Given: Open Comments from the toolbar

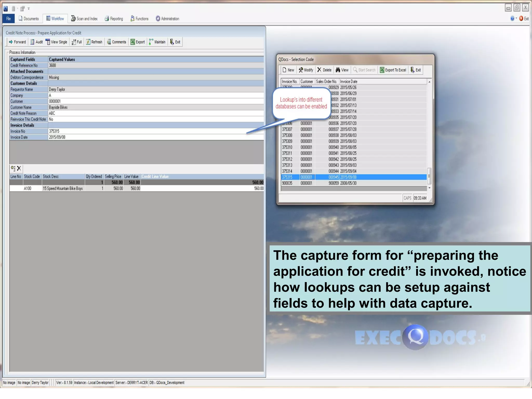Looking at the screenshot, I should tap(116, 42).
